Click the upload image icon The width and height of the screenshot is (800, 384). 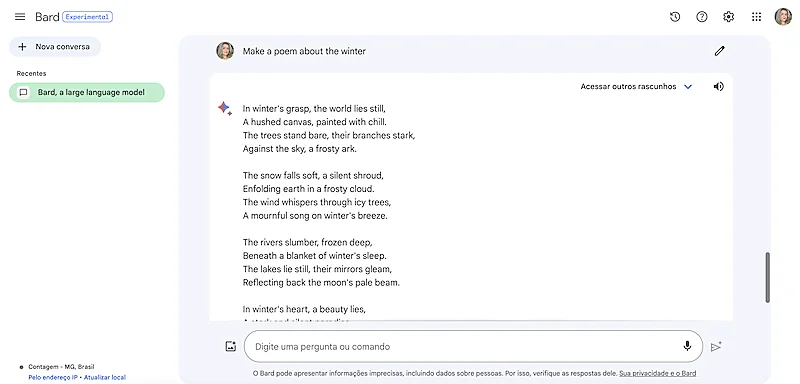pyautogui.click(x=231, y=347)
